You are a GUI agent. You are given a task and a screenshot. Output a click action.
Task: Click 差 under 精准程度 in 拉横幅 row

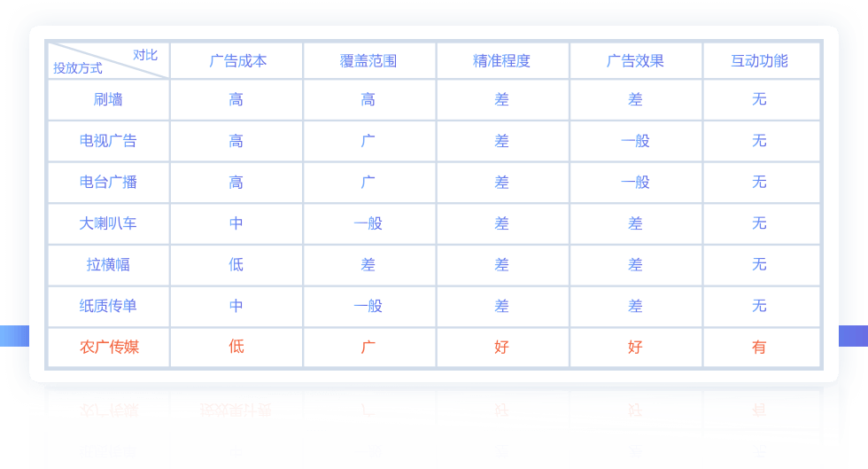click(501, 264)
